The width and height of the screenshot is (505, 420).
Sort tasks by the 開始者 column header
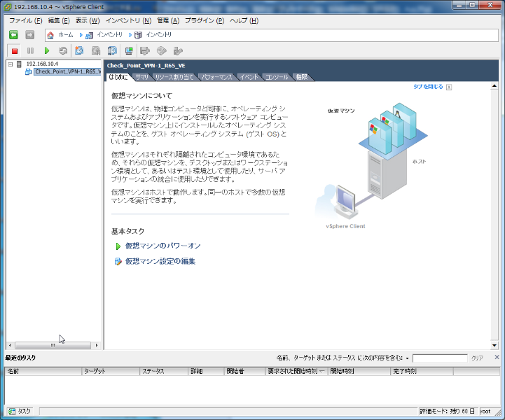tap(244, 372)
